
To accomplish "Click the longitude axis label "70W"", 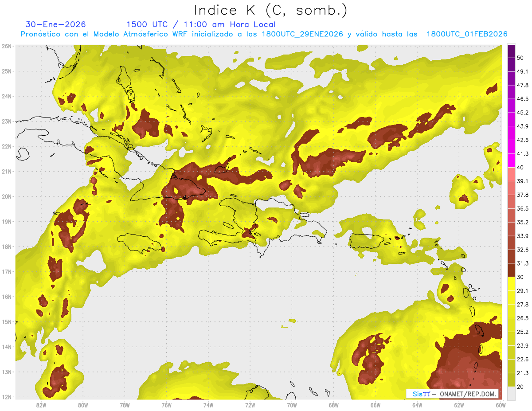I will [x=292, y=405].
